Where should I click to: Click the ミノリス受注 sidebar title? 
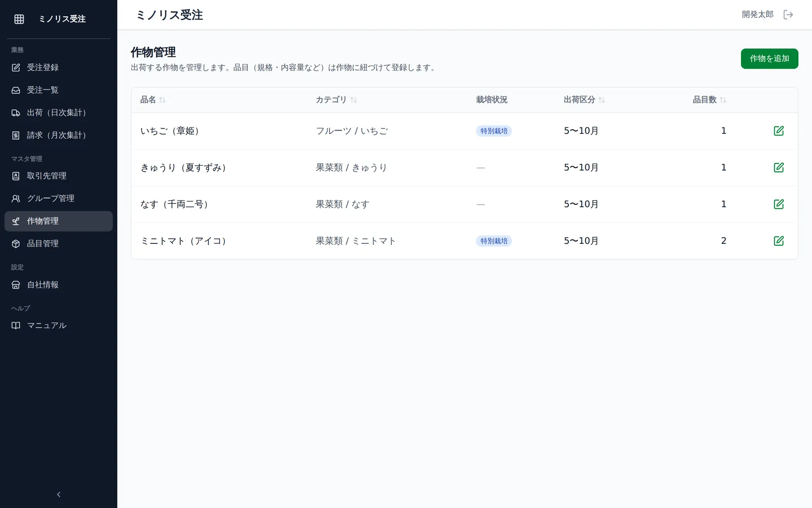pos(62,19)
